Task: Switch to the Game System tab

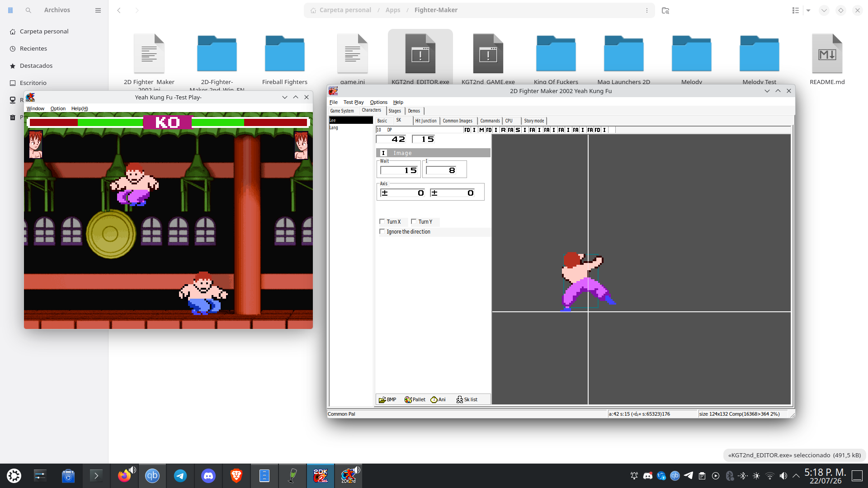Action: pyautogui.click(x=342, y=111)
